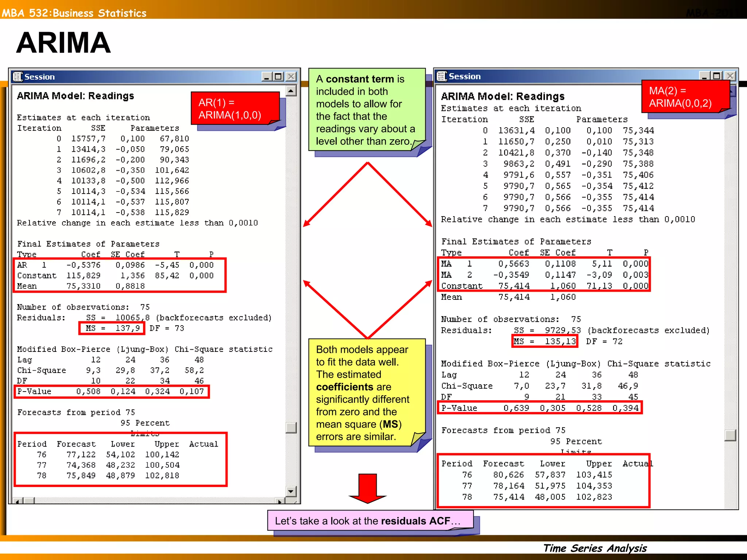Click iteration 7 SSE 10114,1 in left window
The width and height of the screenshot is (747, 560).
(88, 212)
